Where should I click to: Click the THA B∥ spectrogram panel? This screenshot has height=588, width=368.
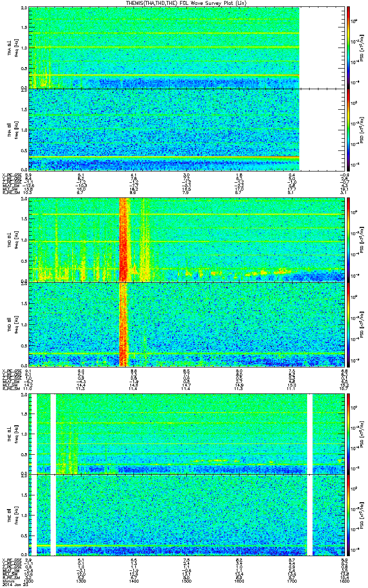click(x=185, y=129)
